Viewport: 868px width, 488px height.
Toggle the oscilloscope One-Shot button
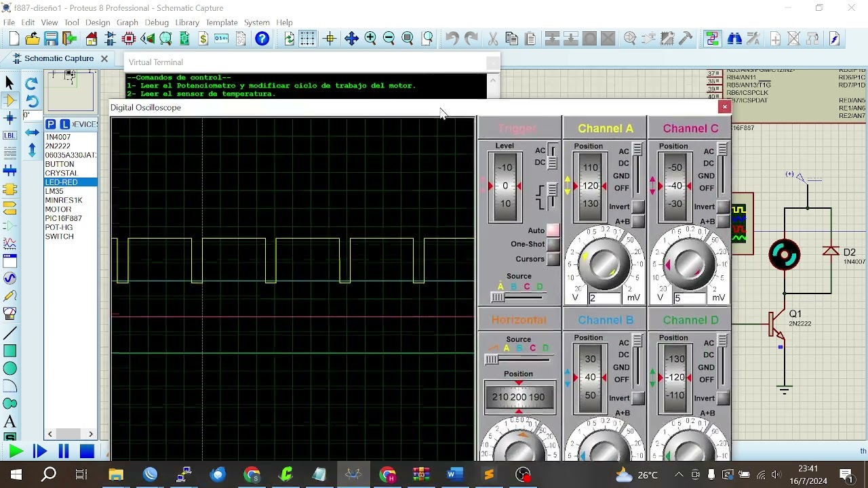tap(553, 244)
